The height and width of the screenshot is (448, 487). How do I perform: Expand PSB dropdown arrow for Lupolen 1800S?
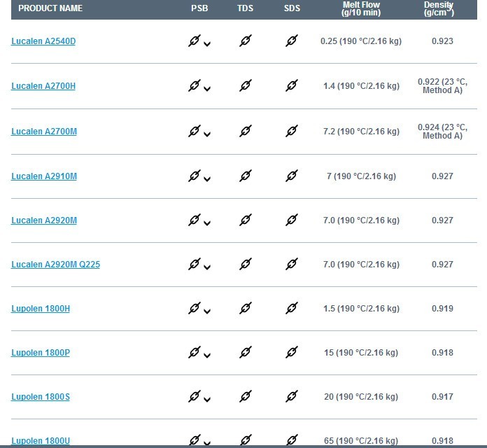click(207, 400)
